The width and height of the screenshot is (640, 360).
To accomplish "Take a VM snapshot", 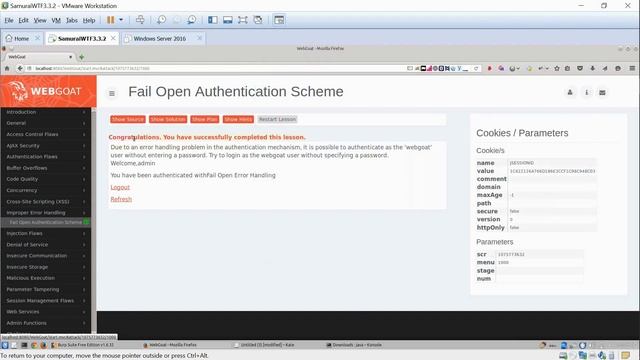I will tap(162, 20).
